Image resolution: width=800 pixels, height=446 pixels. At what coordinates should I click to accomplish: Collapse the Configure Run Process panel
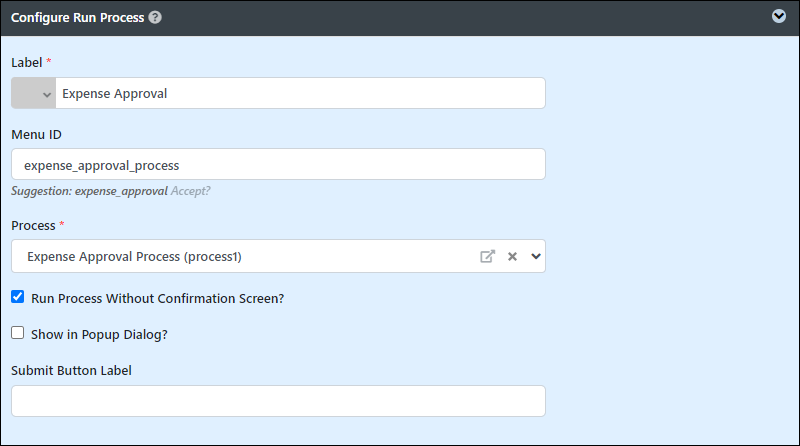coord(779,16)
